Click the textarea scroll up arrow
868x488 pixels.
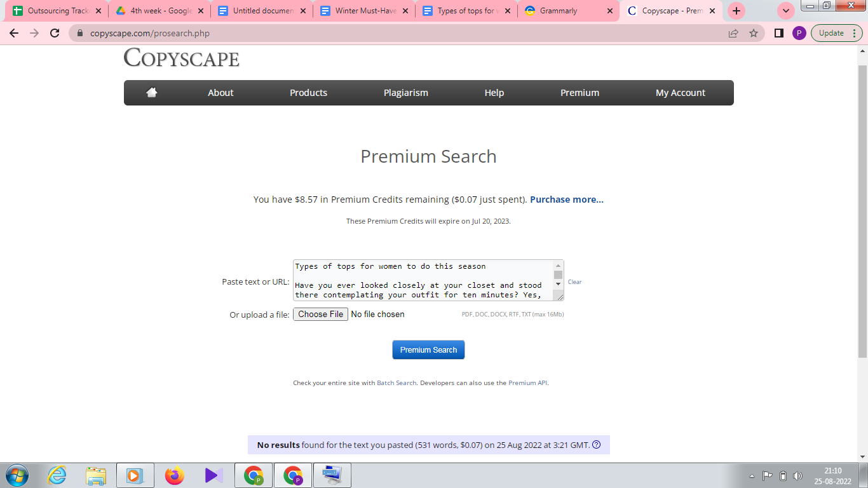558,265
